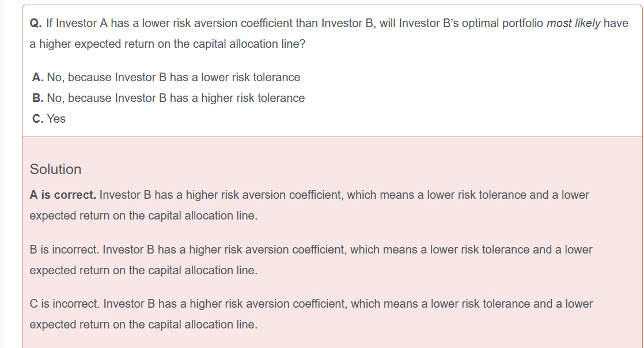
Task: Click the "Solution" heading
Action: 55,169
